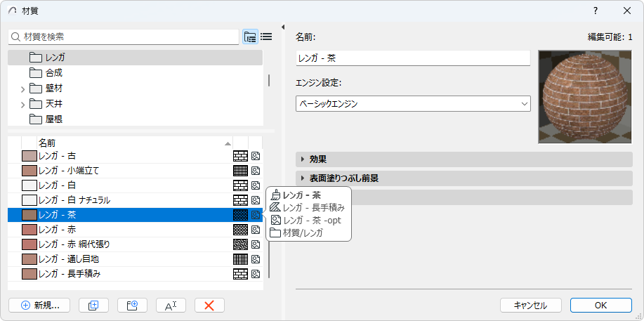
Task: Expand the 壁材 folder
Action: pyautogui.click(x=22, y=89)
